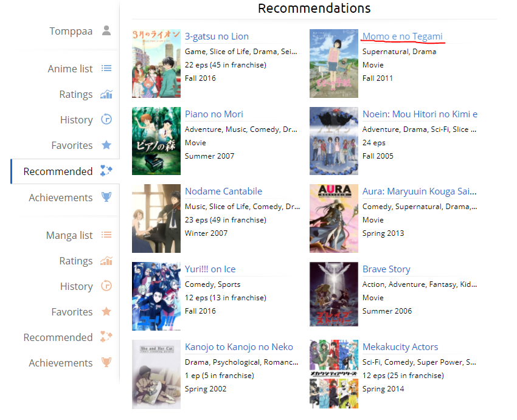Open the Manga list menu entry
This screenshot has width=517, height=420.
coord(69,235)
